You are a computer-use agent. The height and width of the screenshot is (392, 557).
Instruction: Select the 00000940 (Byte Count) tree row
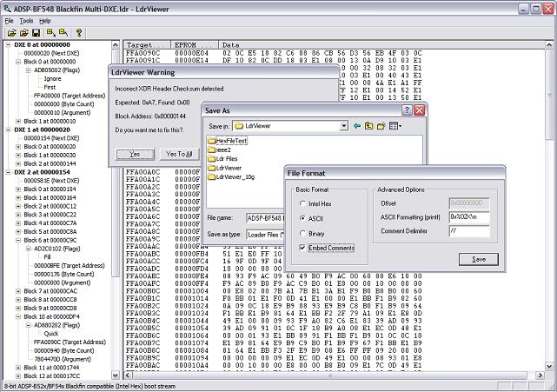(64, 351)
